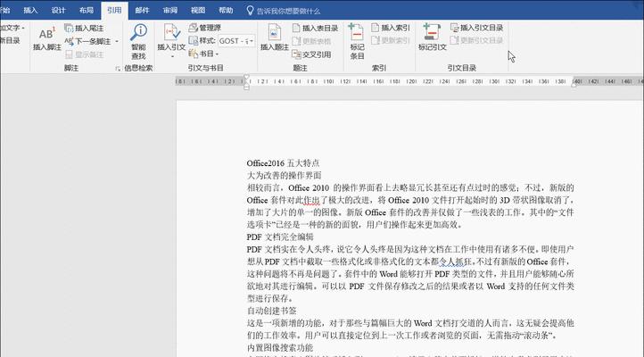Open Smart Lookup (智能查找)
Image resolution: width=644 pixels, height=357 pixels.
coord(139,41)
